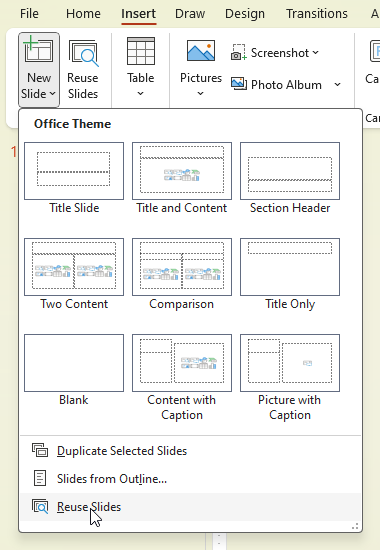Viewport: 380px width, 550px height.
Task: Click Duplicate Selected Slides menu entry
Action: [191, 451]
